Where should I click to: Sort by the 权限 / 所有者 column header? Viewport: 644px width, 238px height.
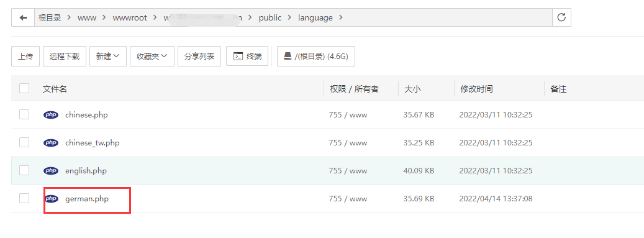(354, 89)
